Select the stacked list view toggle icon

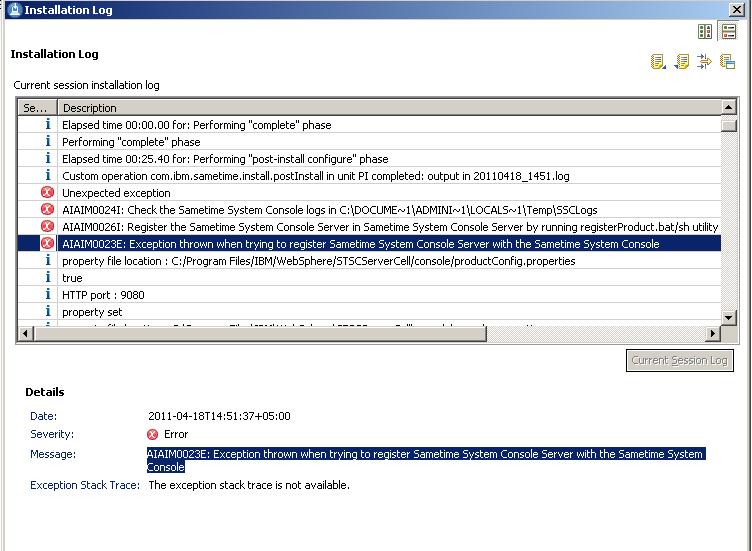(728, 32)
